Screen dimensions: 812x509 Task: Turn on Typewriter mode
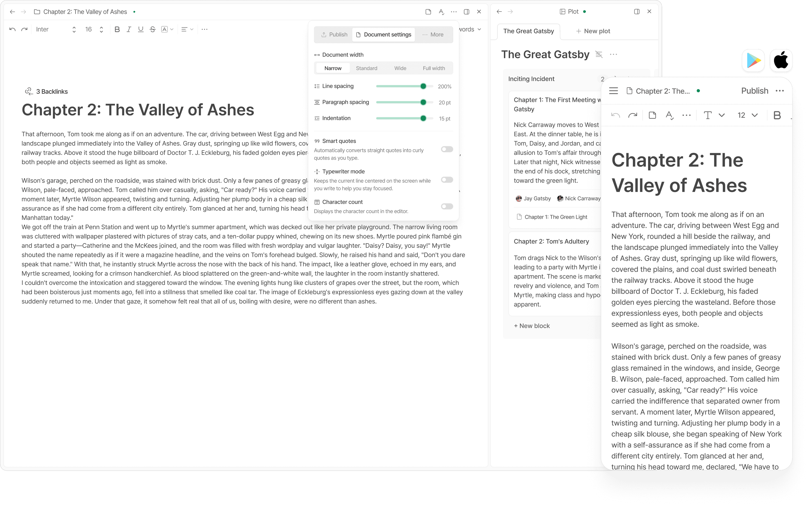coord(447,180)
